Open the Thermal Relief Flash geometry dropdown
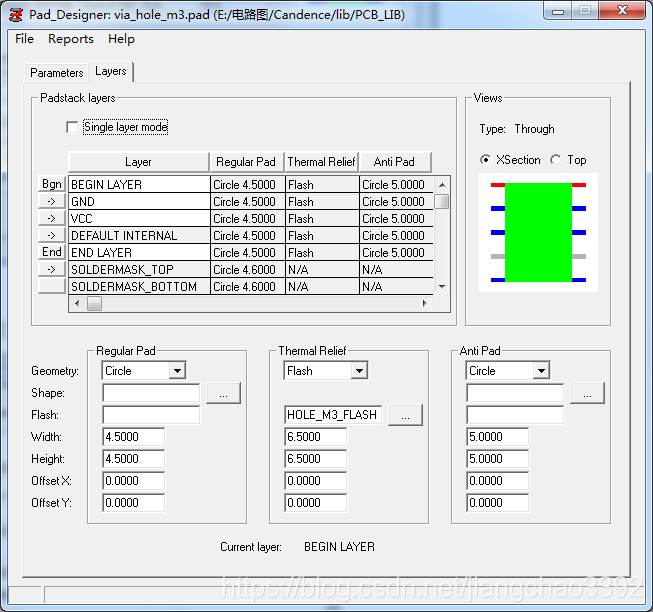 pyautogui.click(x=359, y=371)
